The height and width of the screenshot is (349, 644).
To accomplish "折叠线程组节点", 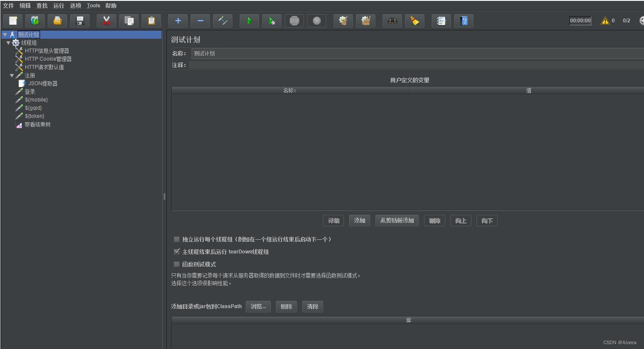I will pos(8,42).
